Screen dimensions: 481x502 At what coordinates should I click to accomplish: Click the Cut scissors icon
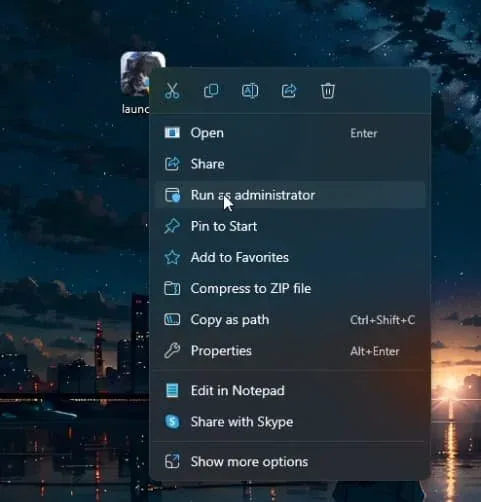pos(172,91)
